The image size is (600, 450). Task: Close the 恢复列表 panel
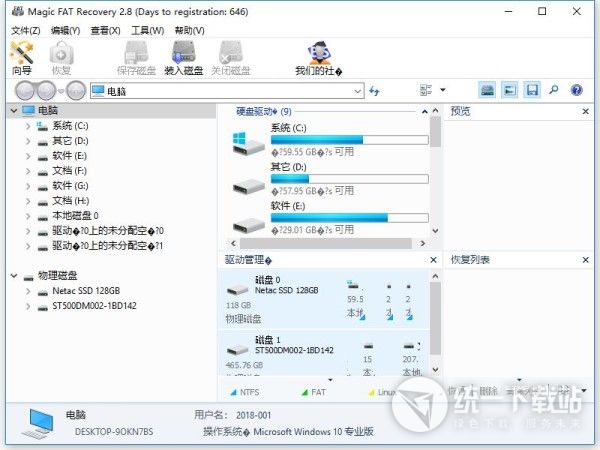tap(585, 260)
